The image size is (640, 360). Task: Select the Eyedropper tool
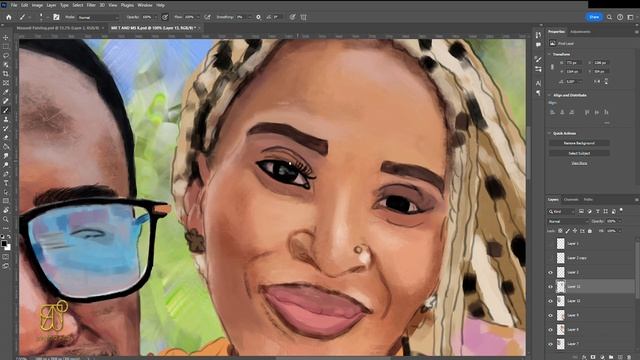[6, 92]
